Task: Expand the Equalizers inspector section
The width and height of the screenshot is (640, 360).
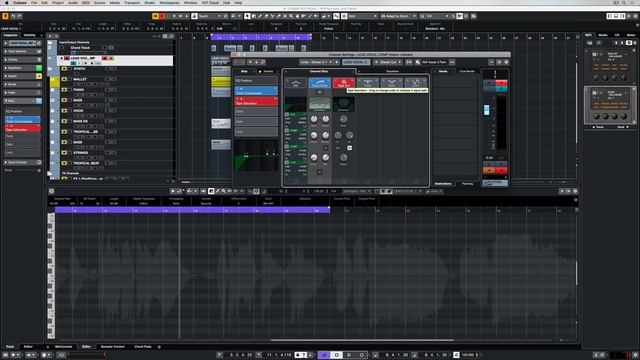Action: click(x=22, y=68)
